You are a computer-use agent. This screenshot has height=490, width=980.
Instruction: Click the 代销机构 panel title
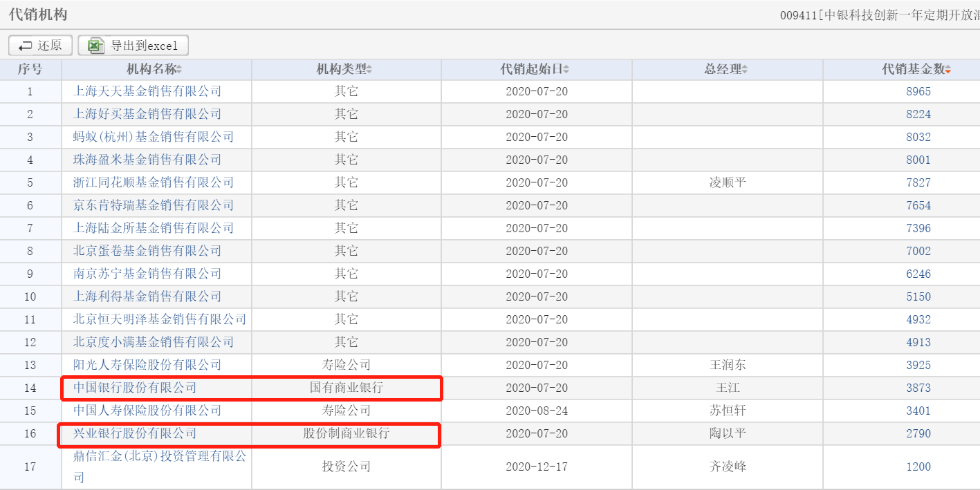pyautogui.click(x=38, y=15)
